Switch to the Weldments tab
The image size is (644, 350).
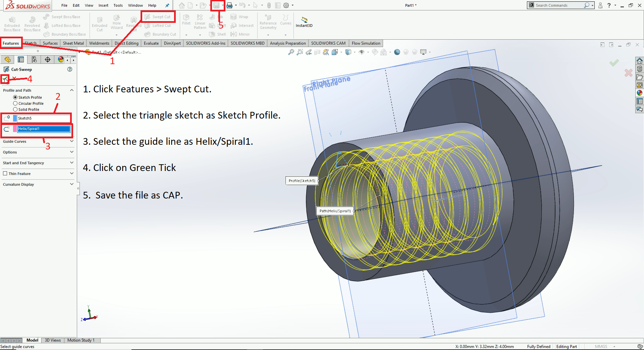[x=99, y=43]
